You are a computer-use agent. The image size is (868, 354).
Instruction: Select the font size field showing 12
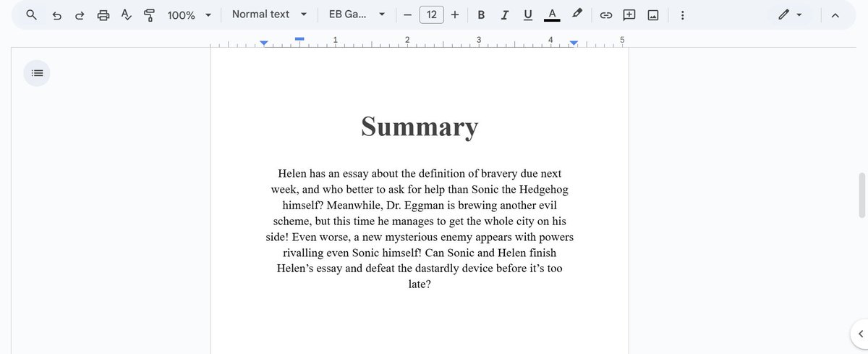coord(432,14)
